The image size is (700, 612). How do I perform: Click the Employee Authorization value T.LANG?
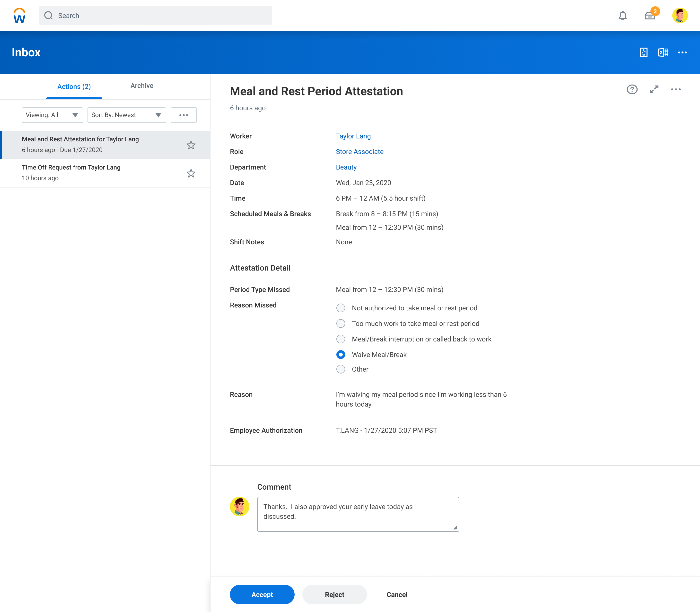(x=386, y=430)
